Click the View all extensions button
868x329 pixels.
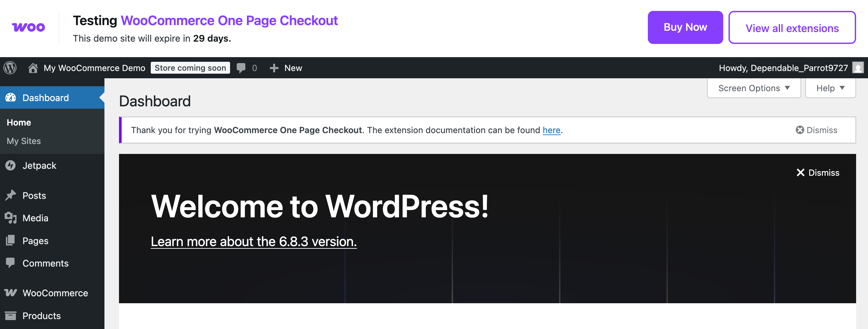click(792, 28)
